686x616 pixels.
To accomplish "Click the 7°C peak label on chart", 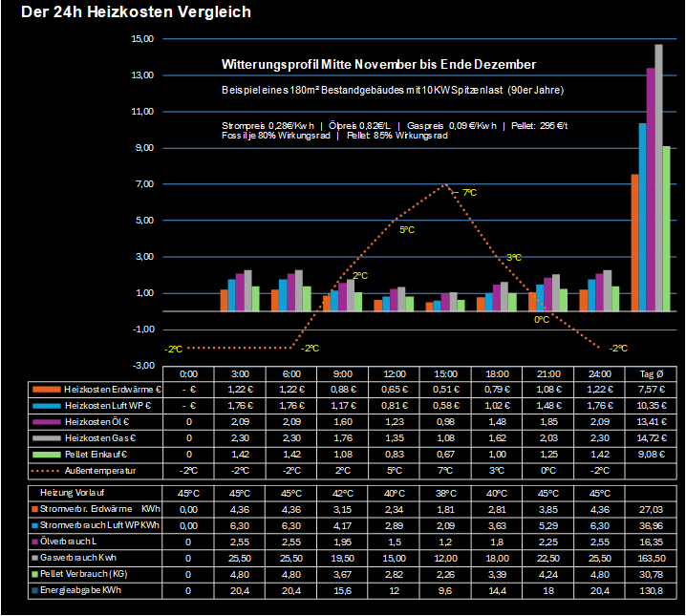I will [x=468, y=192].
